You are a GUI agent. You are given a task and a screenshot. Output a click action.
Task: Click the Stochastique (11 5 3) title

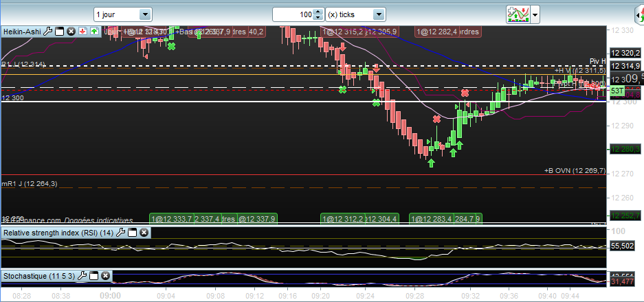click(39, 276)
